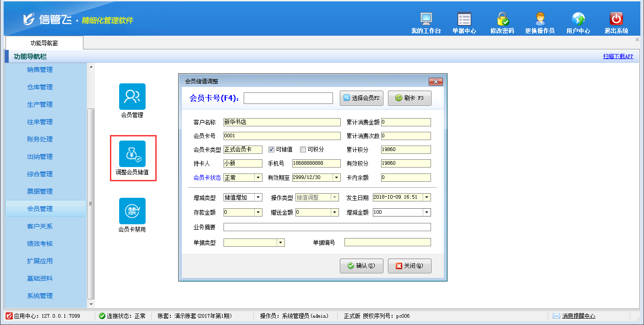Click 更换操作员 switch operator icon
644x325 pixels.
540,19
